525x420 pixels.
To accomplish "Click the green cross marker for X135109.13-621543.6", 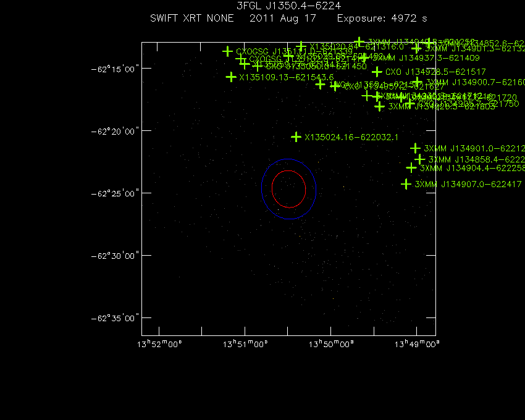I will tap(231, 77).
